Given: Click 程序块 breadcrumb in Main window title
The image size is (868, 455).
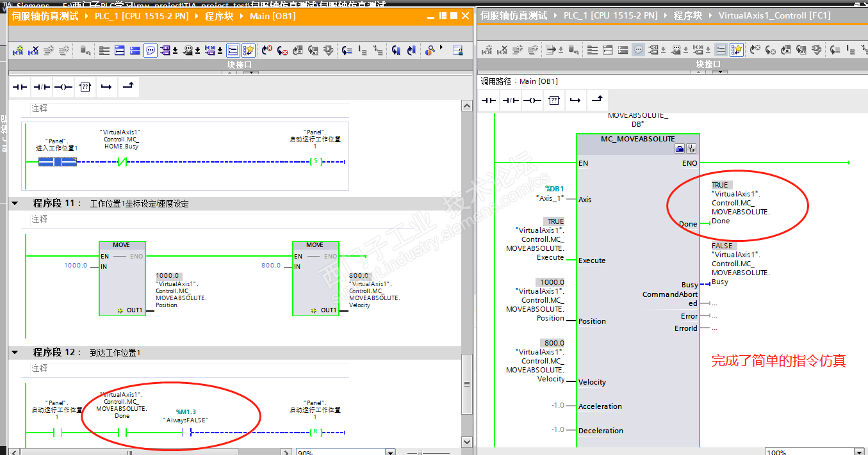Looking at the screenshot, I should (220, 16).
